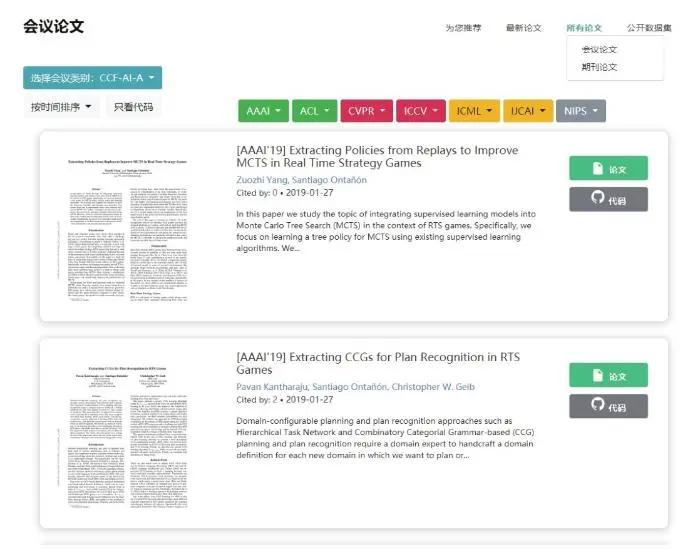This screenshot has width=700, height=549.
Task: Click the 会议论文 page heading
Action: (x=54, y=26)
